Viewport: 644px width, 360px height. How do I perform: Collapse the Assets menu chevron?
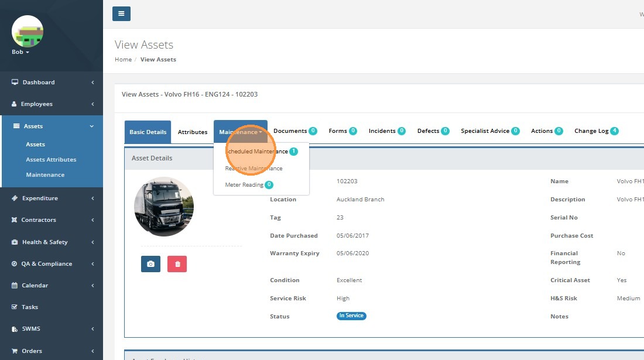click(91, 126)
